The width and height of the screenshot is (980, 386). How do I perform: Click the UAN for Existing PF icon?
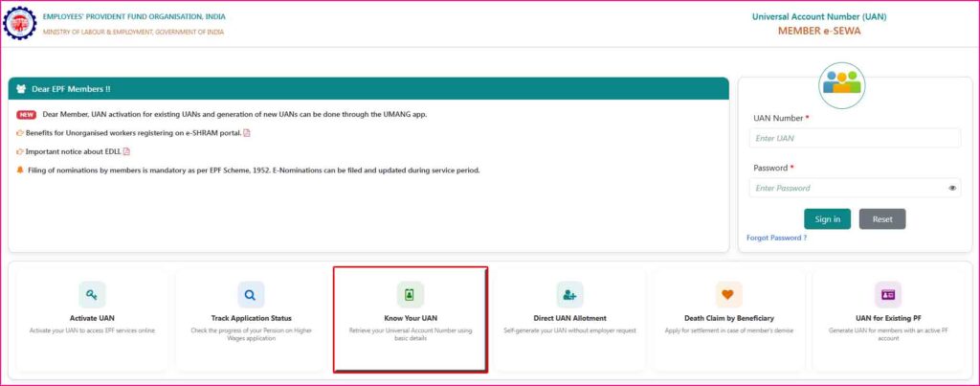tap(887, 294)
